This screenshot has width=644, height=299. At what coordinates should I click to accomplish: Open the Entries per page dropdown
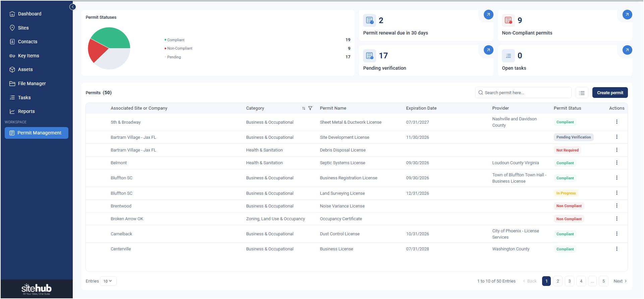pyautogui.click(x=108, y=281)
